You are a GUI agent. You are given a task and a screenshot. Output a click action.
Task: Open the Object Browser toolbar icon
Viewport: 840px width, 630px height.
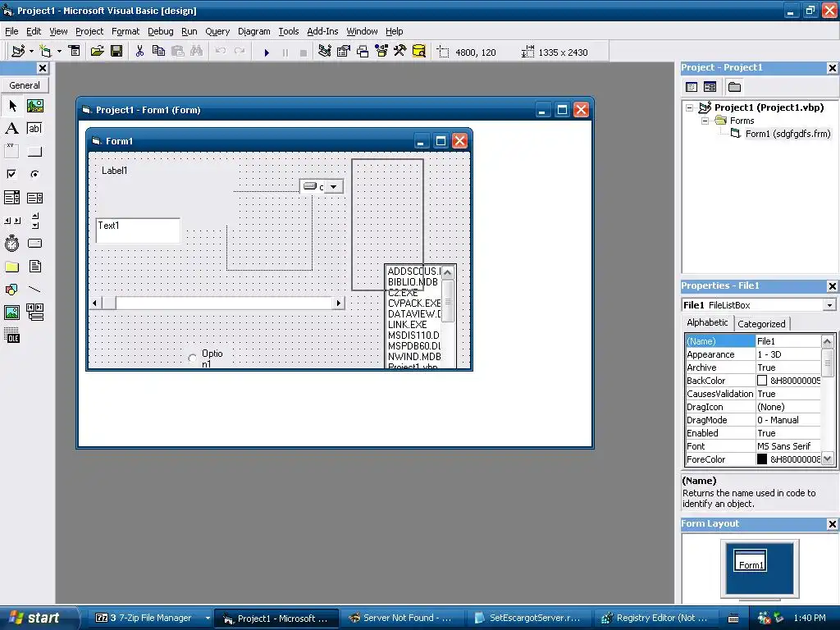[381, 52]
